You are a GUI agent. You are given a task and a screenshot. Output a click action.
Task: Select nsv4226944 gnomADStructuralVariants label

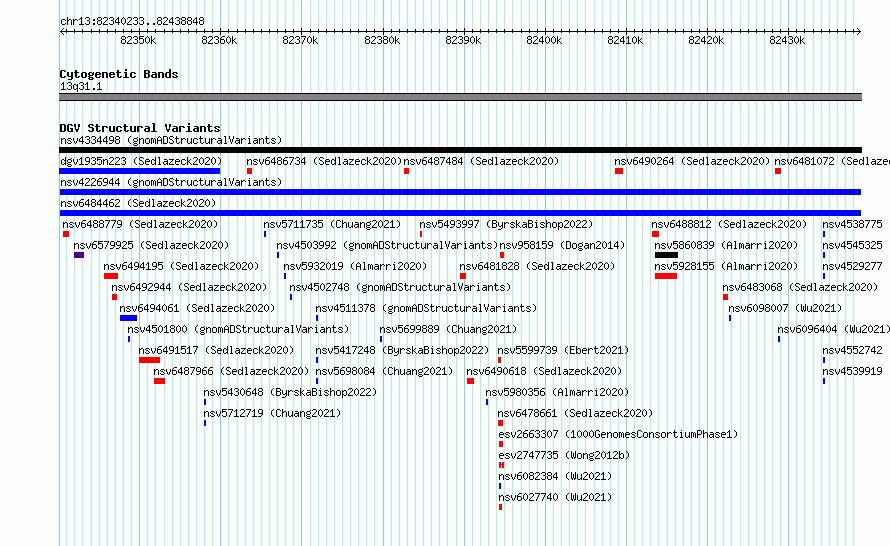[171, 182]
